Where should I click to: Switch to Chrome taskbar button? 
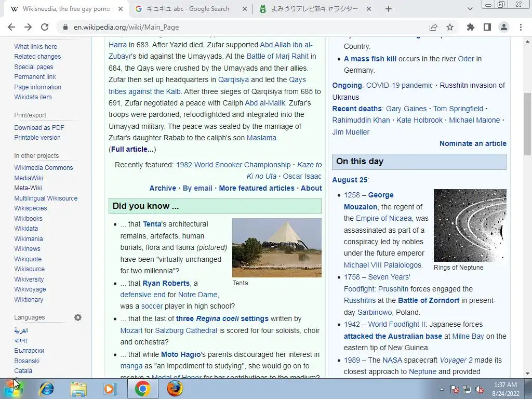pyautogui.click(x=142, y=389)
